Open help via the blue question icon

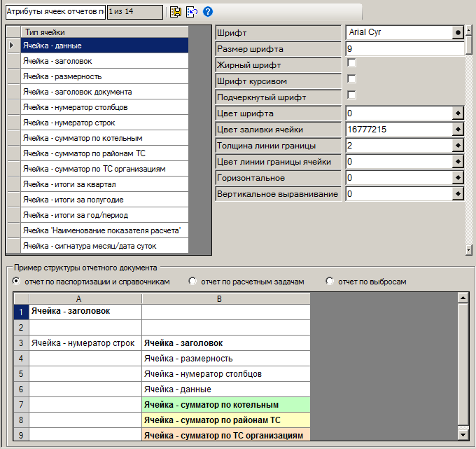point(208,12)
